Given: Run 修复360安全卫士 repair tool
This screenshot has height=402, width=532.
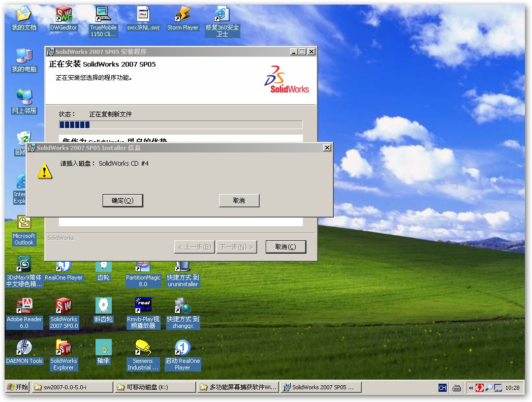Looking at the screenshot, I should click(222, 15).
